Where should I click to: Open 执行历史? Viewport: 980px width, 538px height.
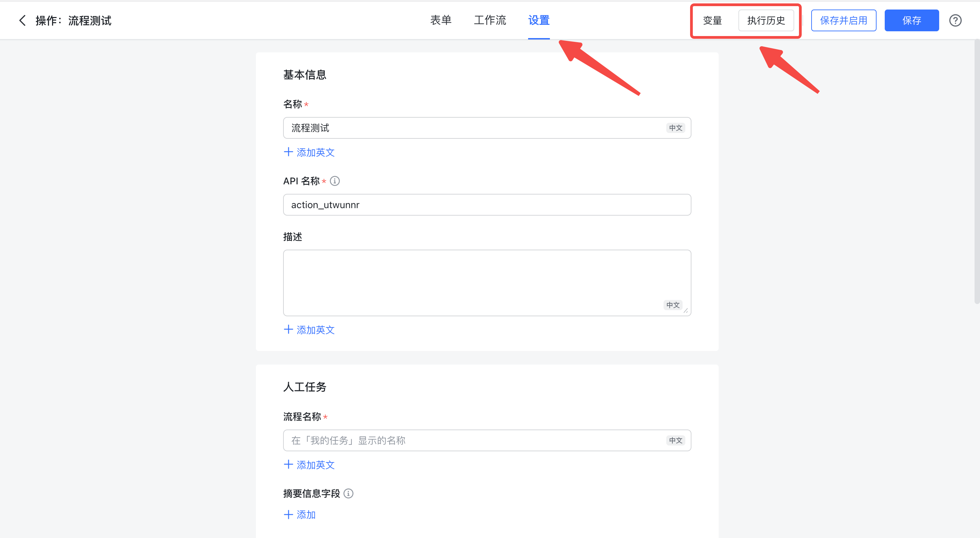766,20
